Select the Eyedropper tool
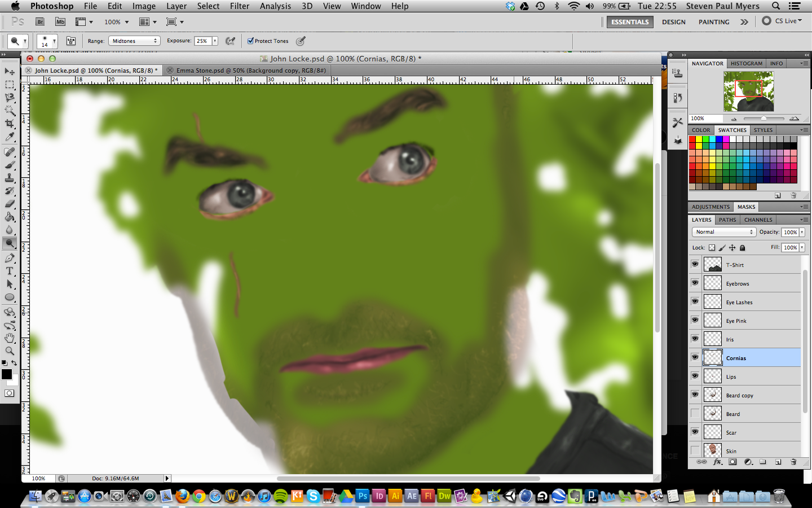 (10, 137)
